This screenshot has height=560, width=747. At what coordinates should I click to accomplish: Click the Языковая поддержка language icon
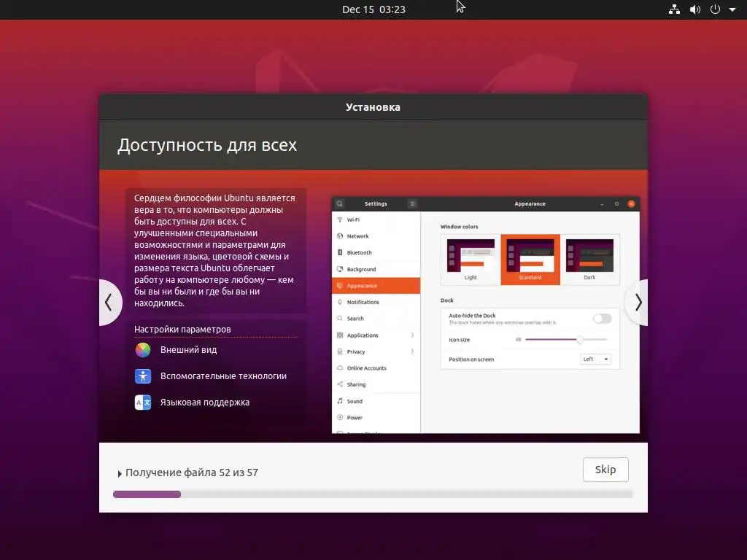143,402
